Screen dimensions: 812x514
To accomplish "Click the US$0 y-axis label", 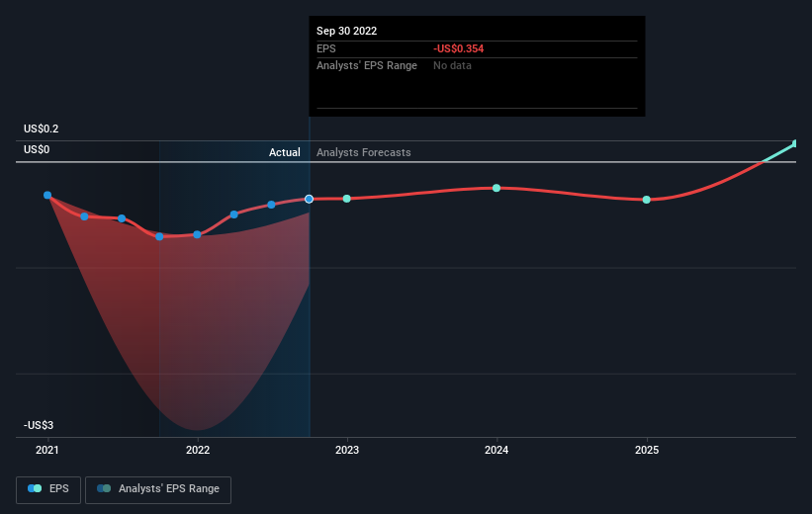I will [x=37, y=149].
